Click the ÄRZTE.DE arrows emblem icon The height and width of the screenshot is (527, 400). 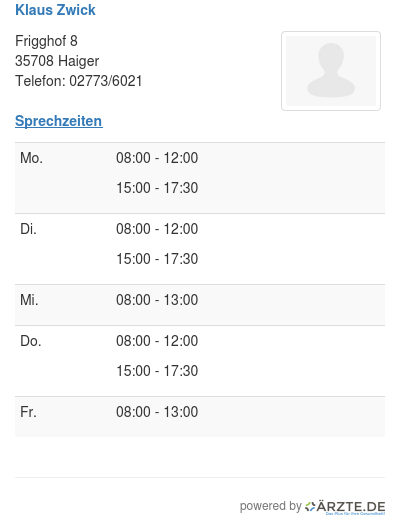coord(310,506)
